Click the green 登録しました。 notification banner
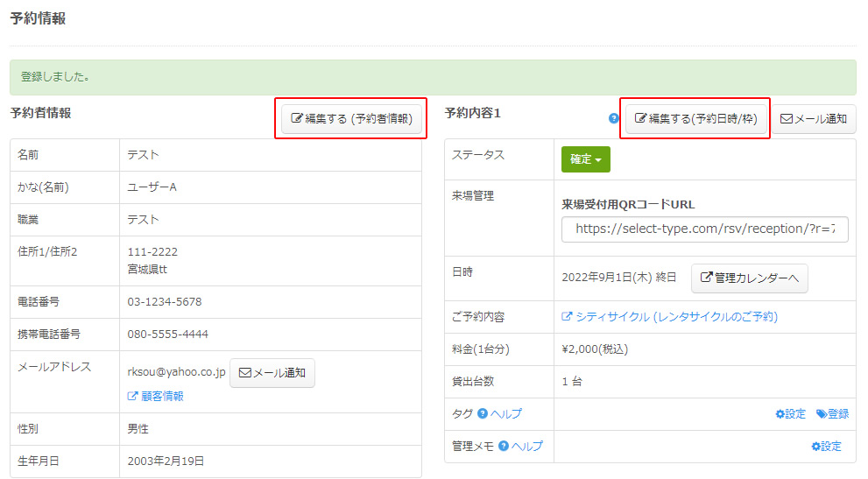Viewport: 868px width, 479px height. (x=433, y=77)
